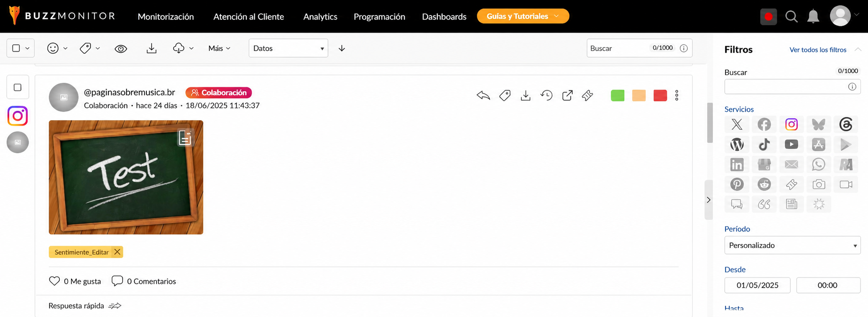Open the sentiment smiley dropdown

point(57,48)
